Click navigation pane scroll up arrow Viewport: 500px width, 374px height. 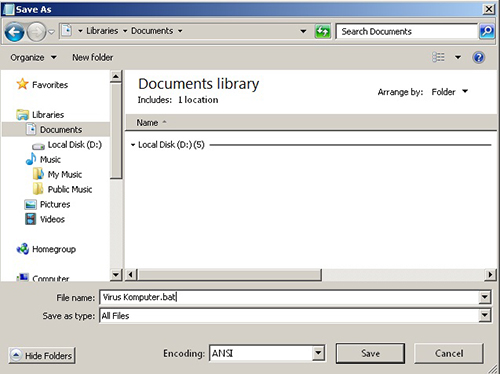pos(116,77)
